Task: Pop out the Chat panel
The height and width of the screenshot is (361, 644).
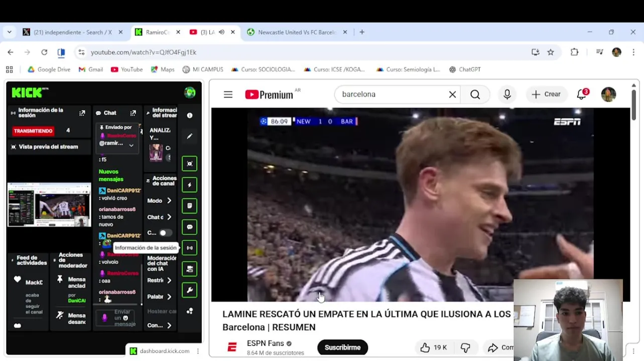Action: [x=133, y=113]
